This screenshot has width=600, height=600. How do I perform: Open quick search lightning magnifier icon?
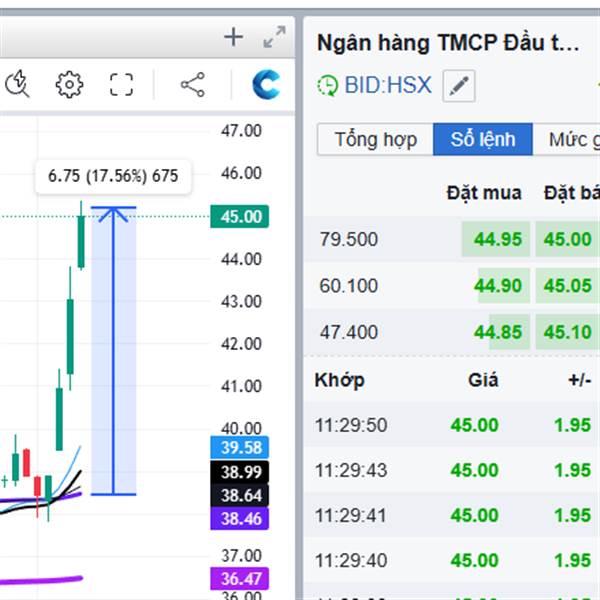17,84
